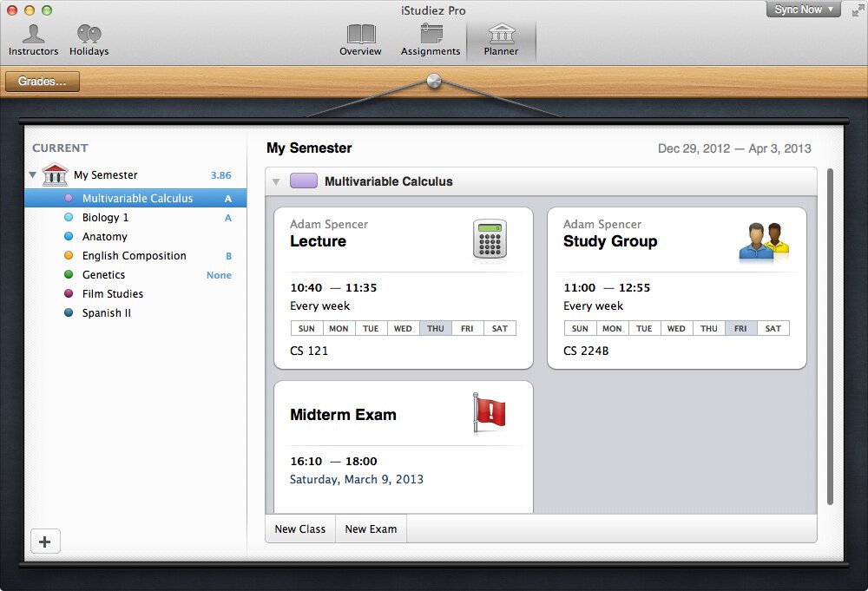Click the planner vertical scrollbar

tap(830, 337)
